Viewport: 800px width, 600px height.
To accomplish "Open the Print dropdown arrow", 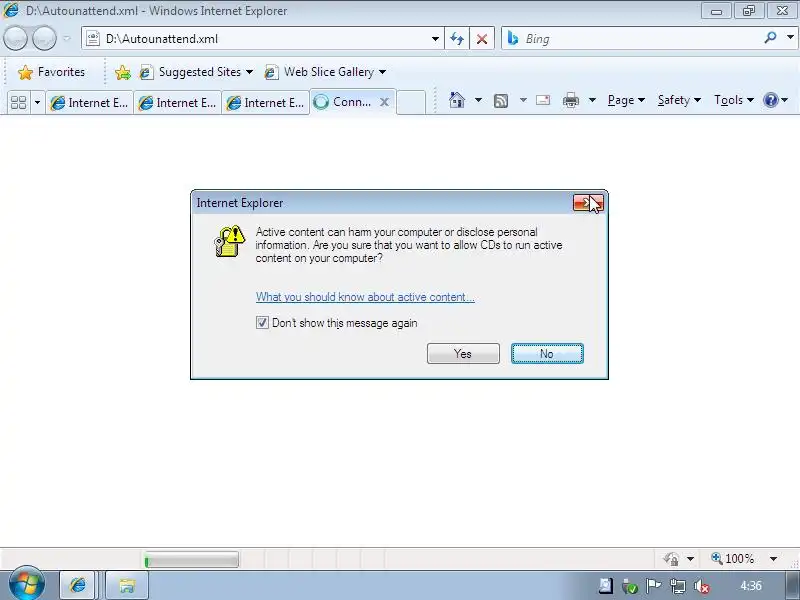I will point(592,100).
